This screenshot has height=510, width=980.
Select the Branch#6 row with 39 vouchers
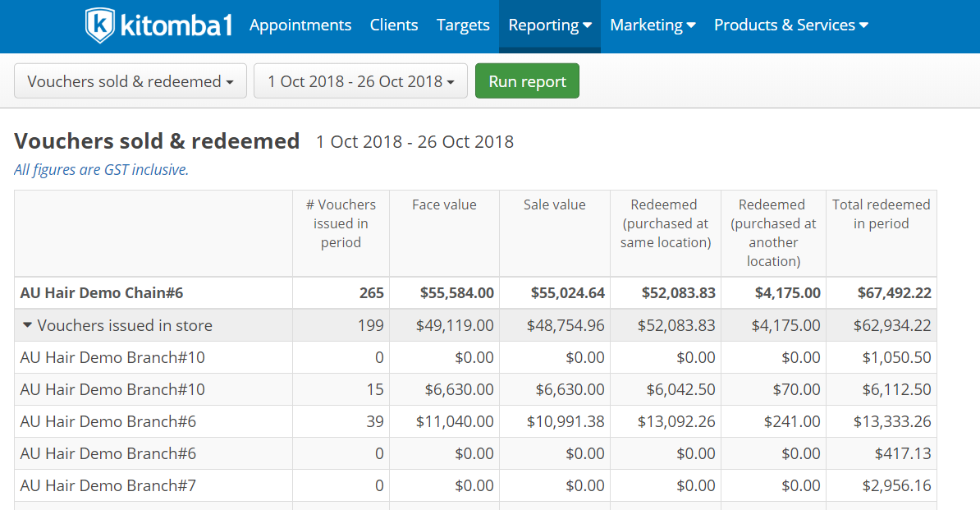[x=475, y=421]
